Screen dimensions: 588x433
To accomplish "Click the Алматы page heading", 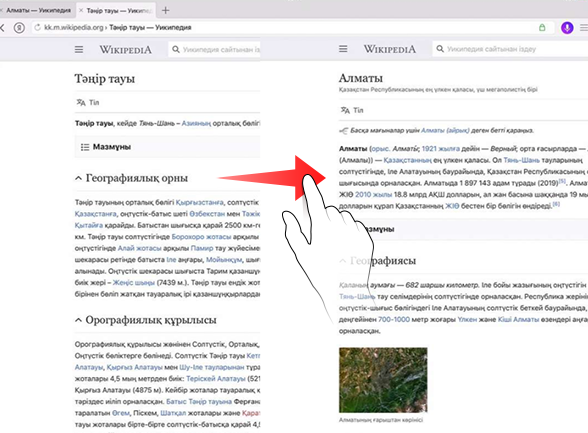I will coord(361,78).
